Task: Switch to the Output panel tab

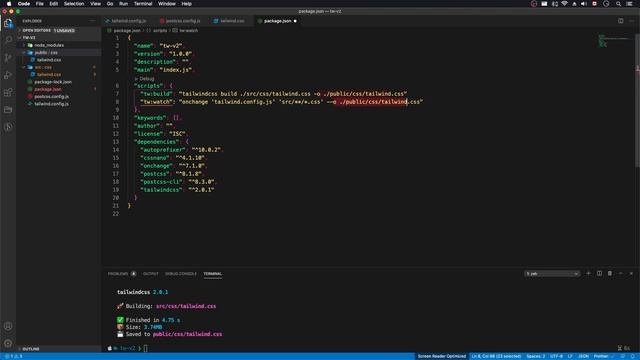Action: click(x=151, y=274)
